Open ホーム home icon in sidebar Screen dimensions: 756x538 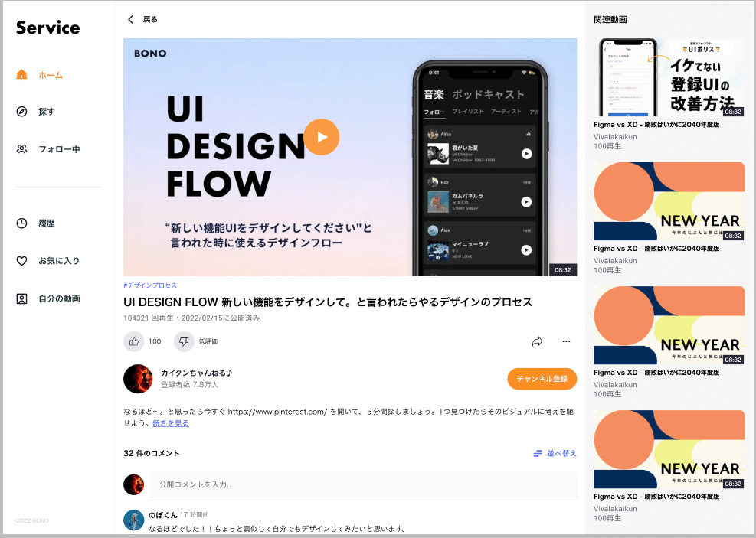point(21,74)
